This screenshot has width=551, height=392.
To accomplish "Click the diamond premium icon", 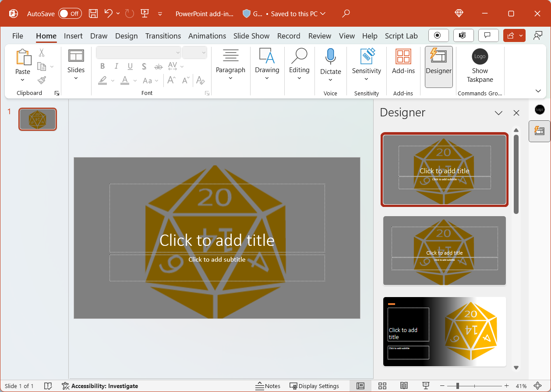I will click(x=459, y=14).
